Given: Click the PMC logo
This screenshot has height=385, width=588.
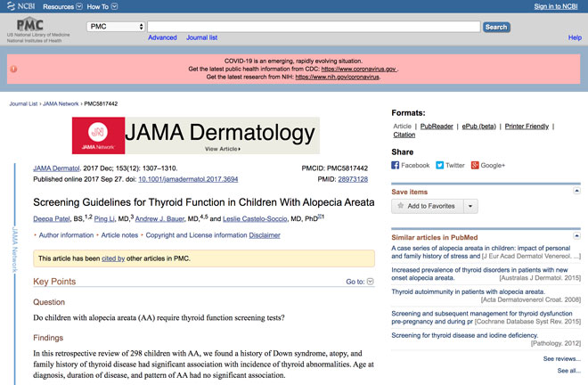Looking at the screenshot, I should (30, 25).
